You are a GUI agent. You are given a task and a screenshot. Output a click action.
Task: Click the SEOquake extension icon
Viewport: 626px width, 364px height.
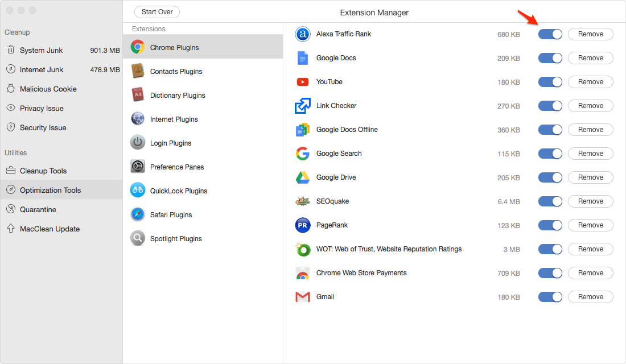[x=303, y=201]
